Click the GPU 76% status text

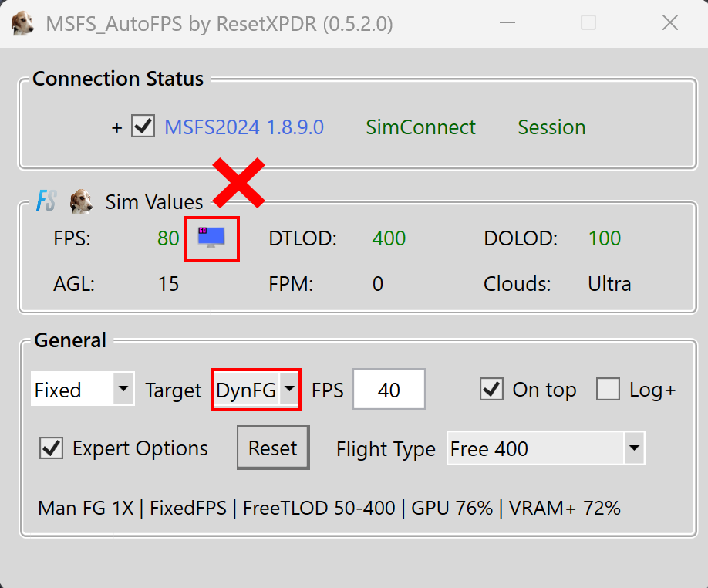coord(452,508)
